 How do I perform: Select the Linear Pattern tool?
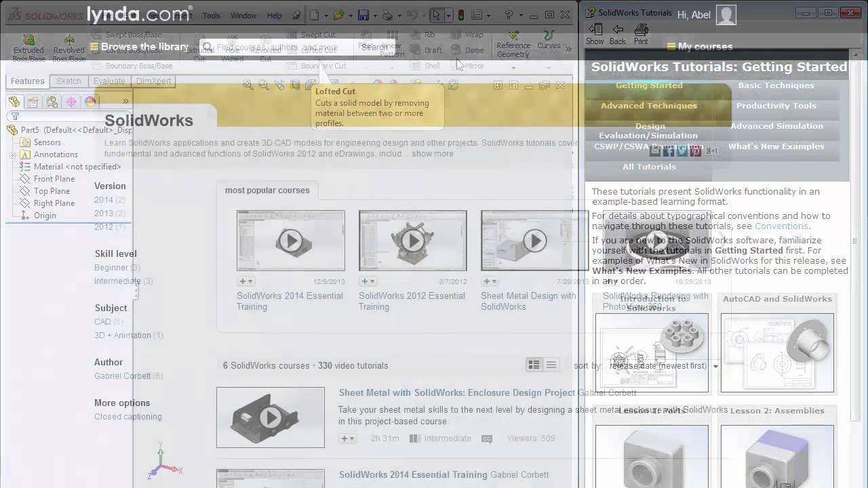[391, 45]
